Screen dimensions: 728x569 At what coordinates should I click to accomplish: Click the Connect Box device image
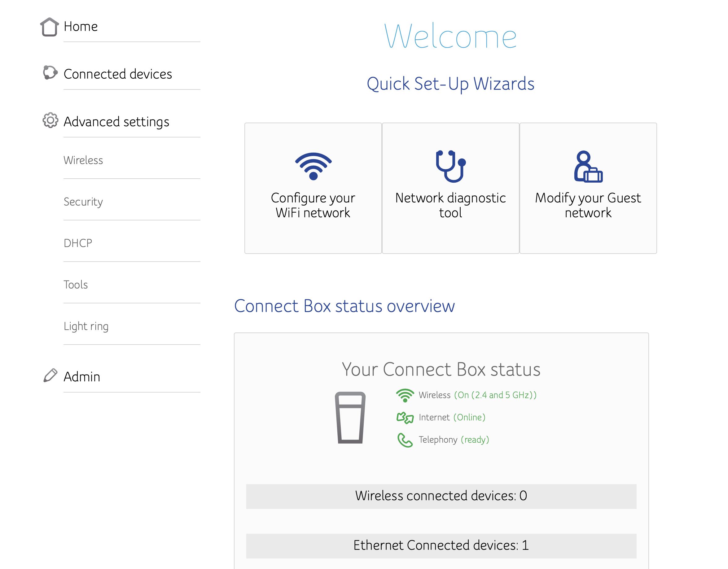[350, 418]
